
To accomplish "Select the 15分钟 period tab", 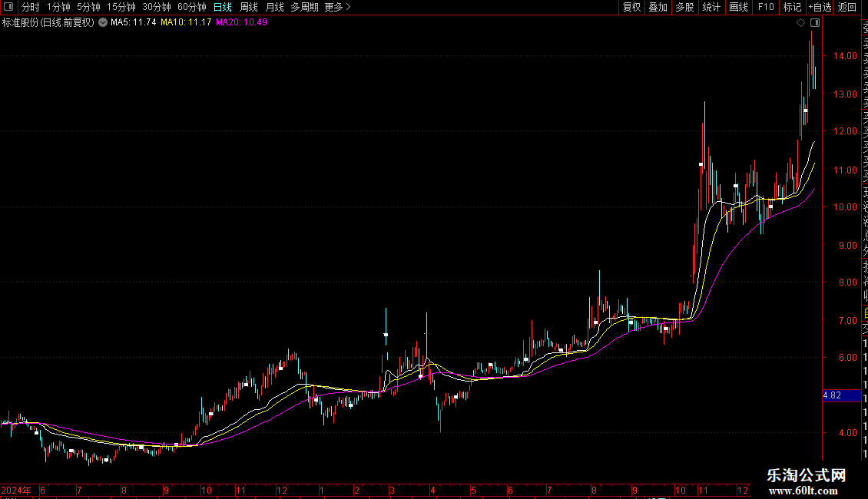I will click(x=121, y=7).
